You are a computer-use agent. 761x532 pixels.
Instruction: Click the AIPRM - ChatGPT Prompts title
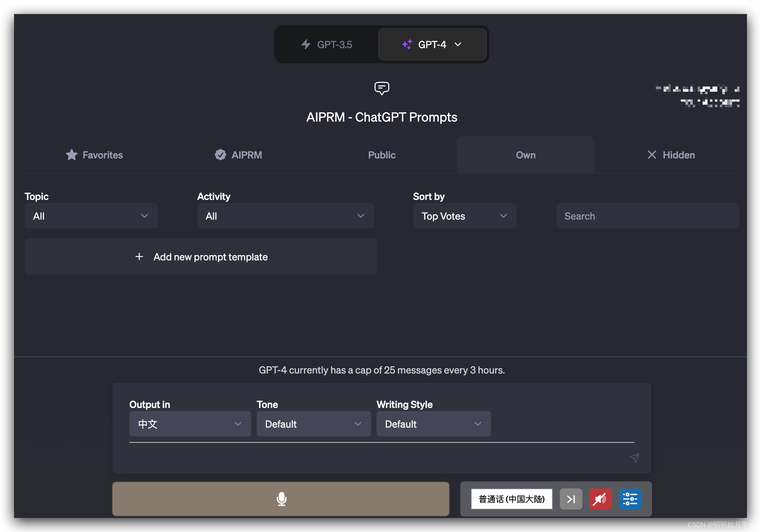[x=382, y=117]
